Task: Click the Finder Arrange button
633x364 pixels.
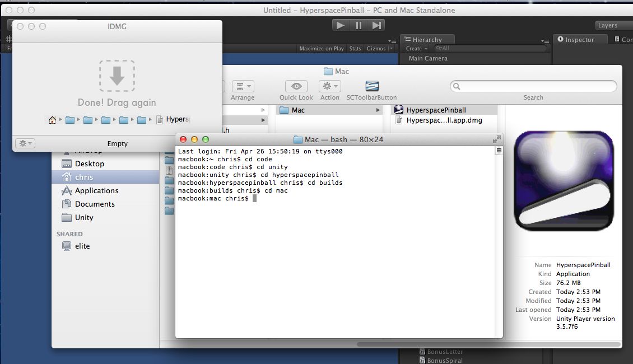Action: click(243, 86)
